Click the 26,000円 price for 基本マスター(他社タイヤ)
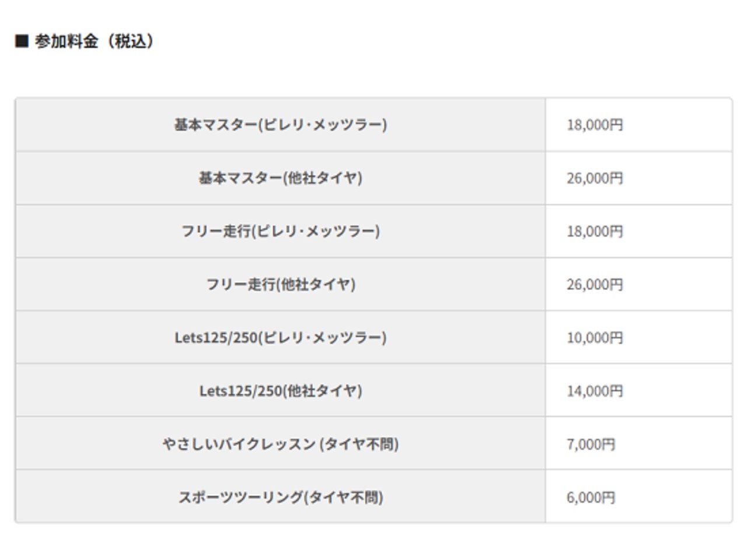This screenshot has height=560, width=747. point(595,178)
